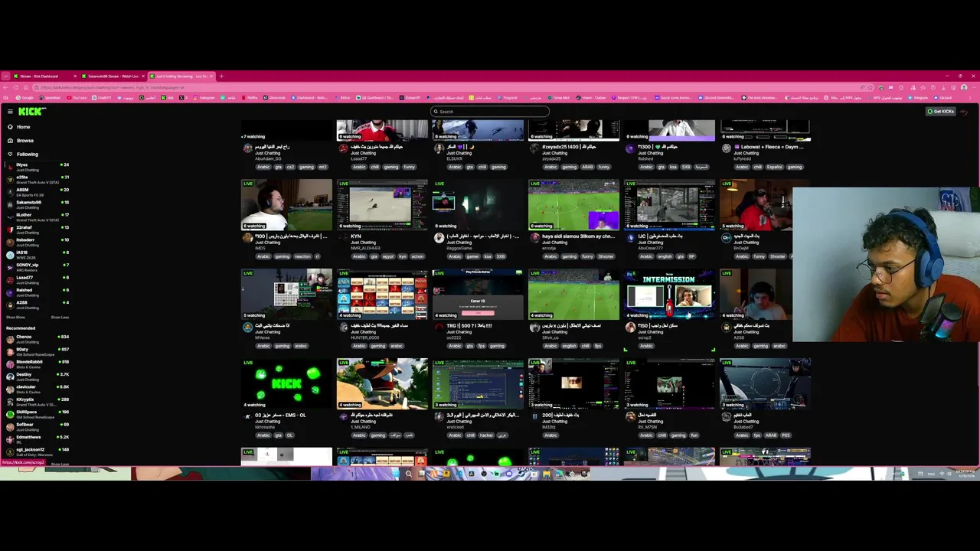Image resolution: width=980 pixels, height=551 pixels.
Task: Open iNyez channel in Following list
Action: tap(38, 166)
